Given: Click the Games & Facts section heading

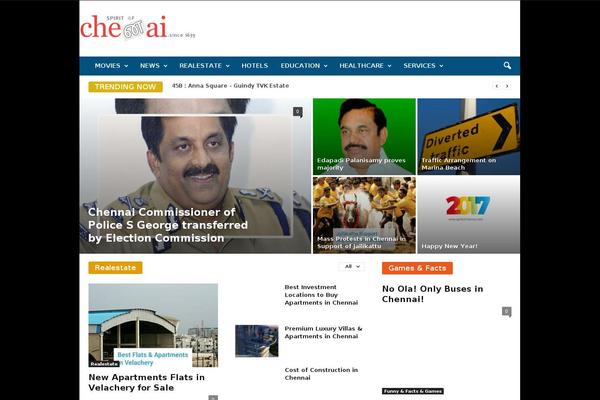Looking at the screenshot, I should pyautogui.click(x=417, y=268).
